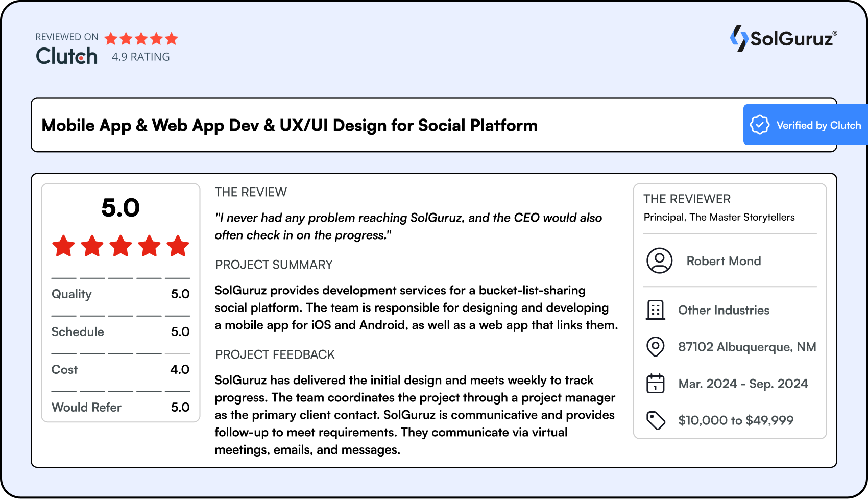Click the Quality progress bar segments

tap(120, 278)
